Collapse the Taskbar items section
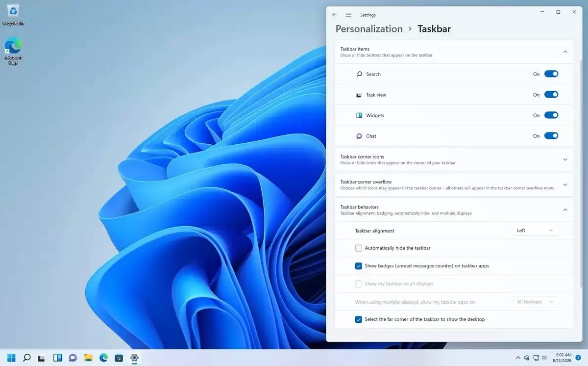 click(x=565, y=52)
